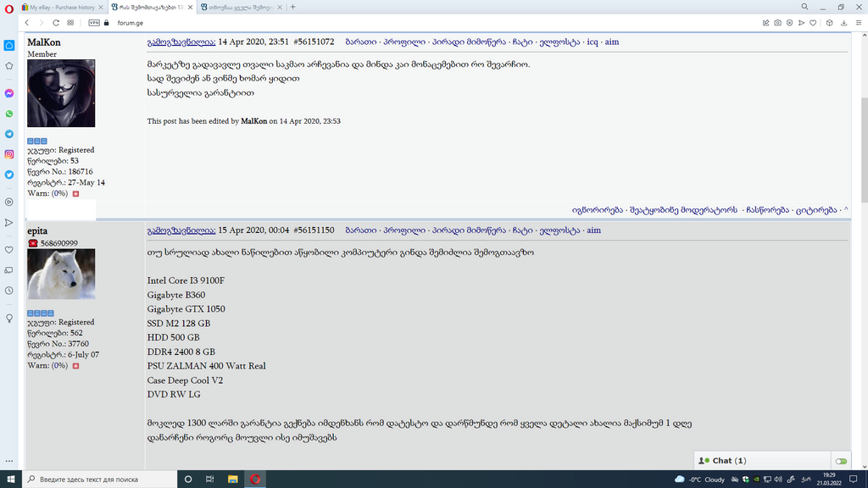Open Bookmarks star in Opera sidebar
The image size is (868, 488).
point(9,66)
